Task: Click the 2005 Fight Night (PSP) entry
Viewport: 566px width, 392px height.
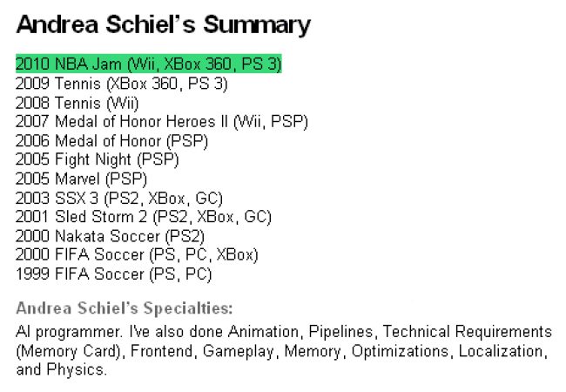Action: 98,159
